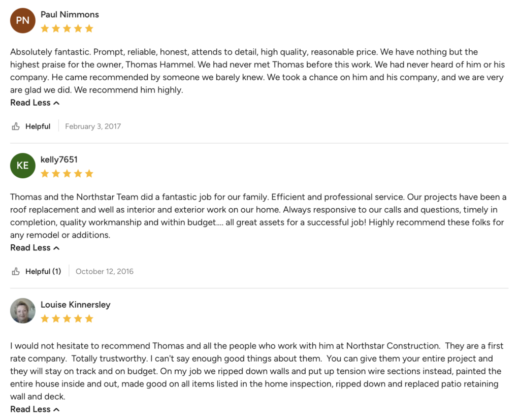Open Paul Nimmons reviewer name

70,15
